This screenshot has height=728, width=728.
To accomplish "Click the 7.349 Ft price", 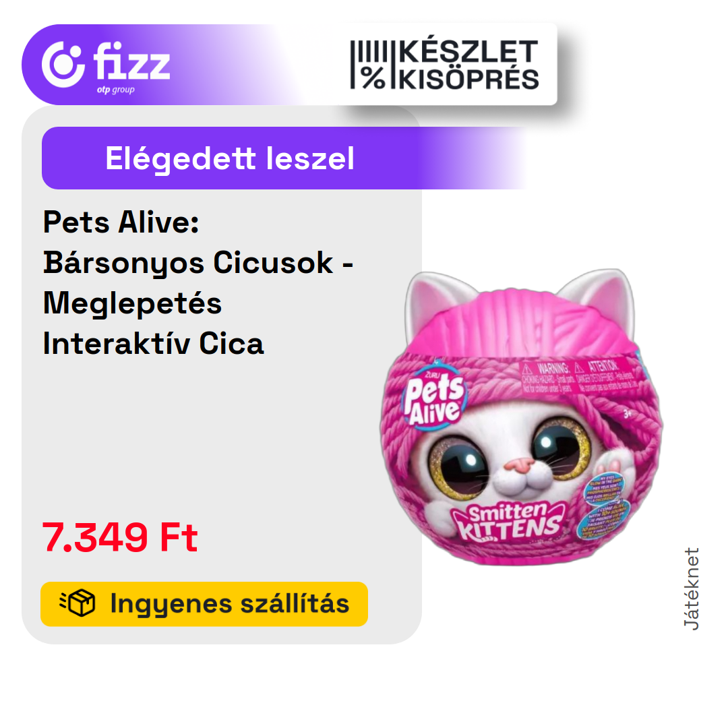I will [120, 537].
